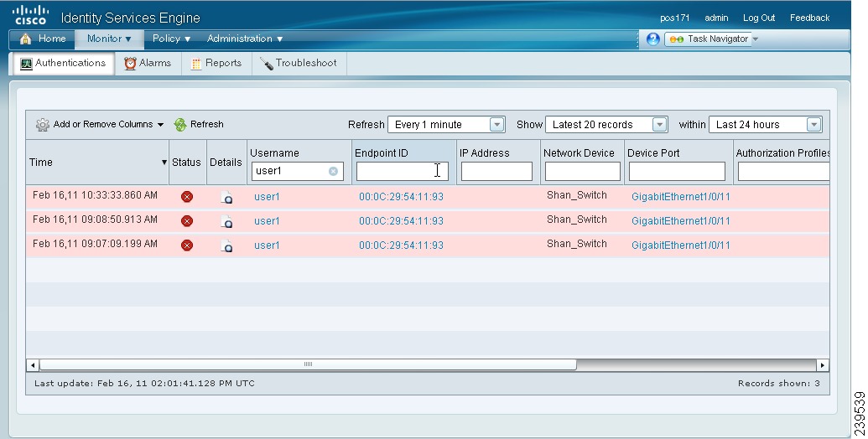Screen dimensions: 868x439
Task: Click the Feedback link
Action: tap(809, 18)
